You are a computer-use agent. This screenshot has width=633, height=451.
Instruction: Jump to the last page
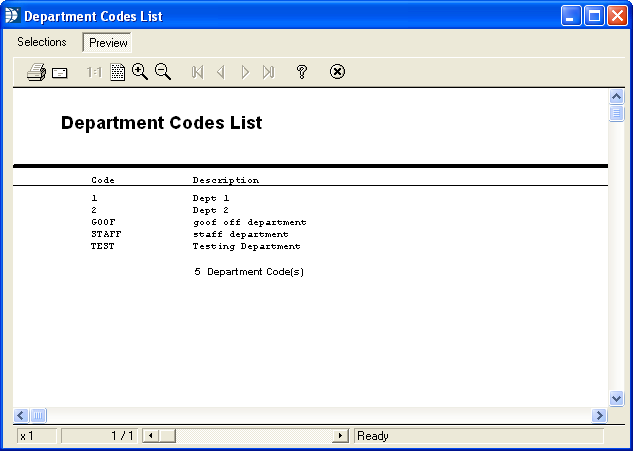(268, 72)
